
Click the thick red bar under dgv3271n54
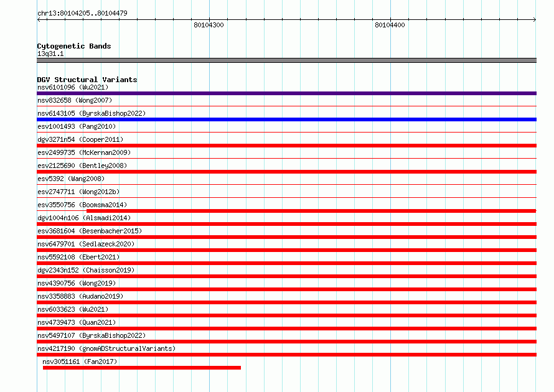[286, 146]
